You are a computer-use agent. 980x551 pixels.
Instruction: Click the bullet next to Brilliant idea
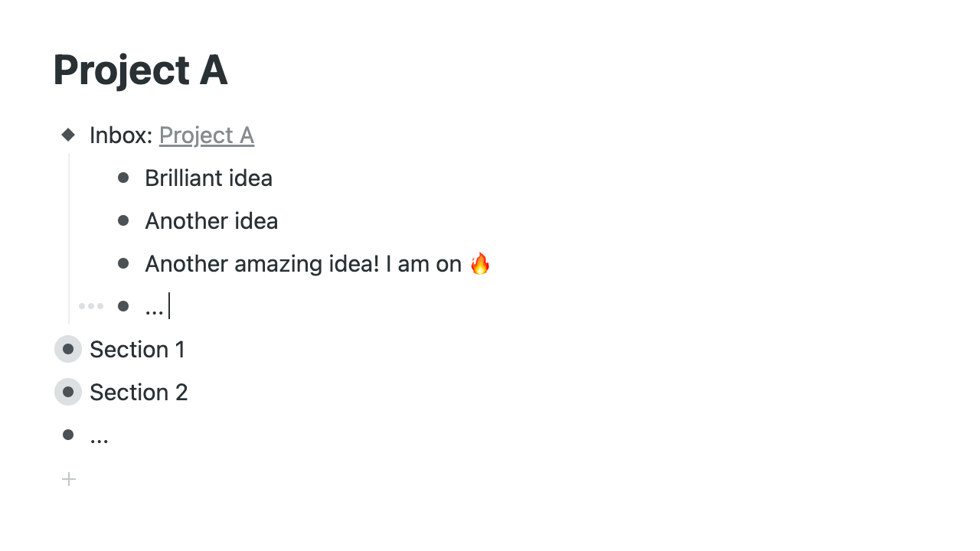[x=123, y=178]
